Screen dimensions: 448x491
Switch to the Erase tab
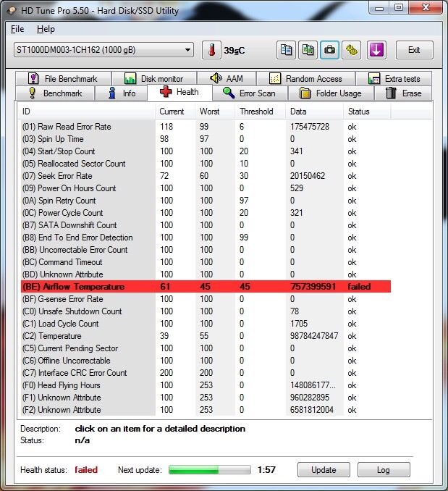[x=403, y=93]
